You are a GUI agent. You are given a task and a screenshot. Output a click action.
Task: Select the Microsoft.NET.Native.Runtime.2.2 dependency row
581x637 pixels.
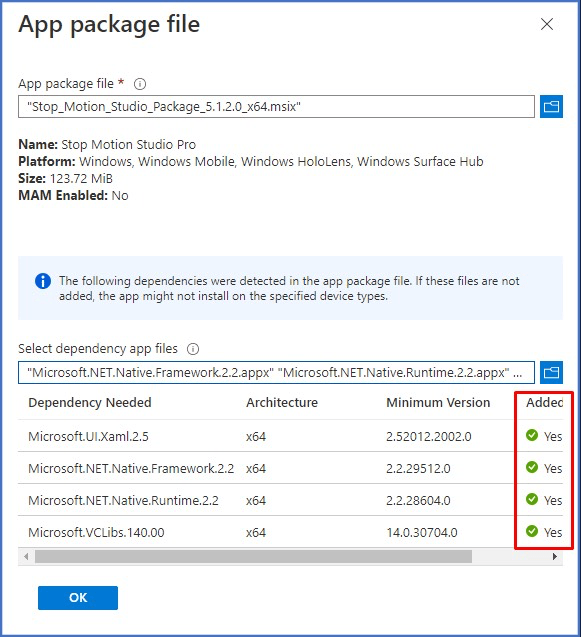(x=290, y=500)
